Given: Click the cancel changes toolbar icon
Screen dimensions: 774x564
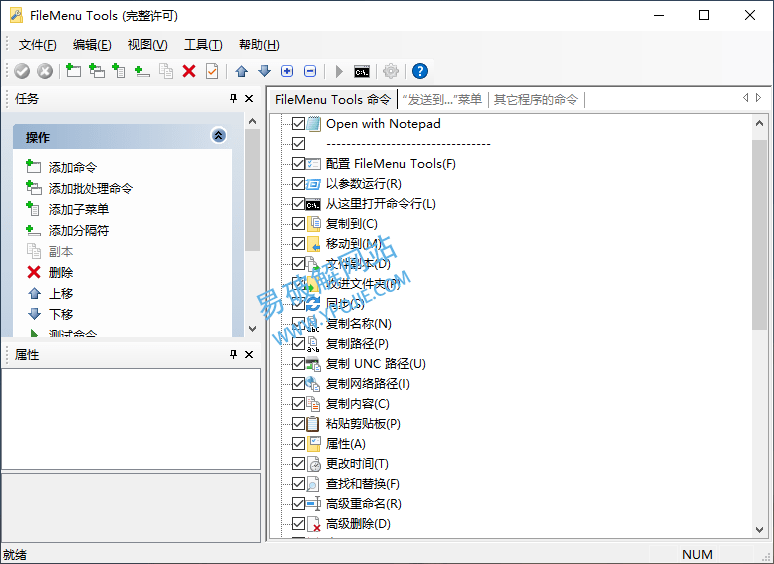Looking at the screenshot, I should pos(45,72).
